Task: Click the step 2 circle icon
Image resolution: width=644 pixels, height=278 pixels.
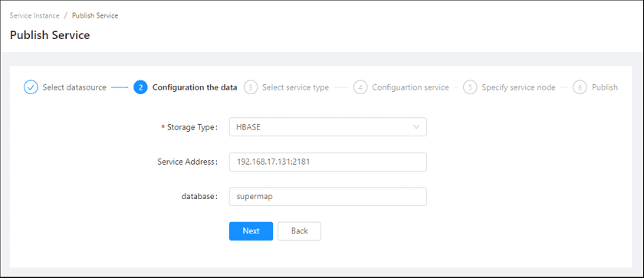Action: pyautogui.click(x=140, y=87)
